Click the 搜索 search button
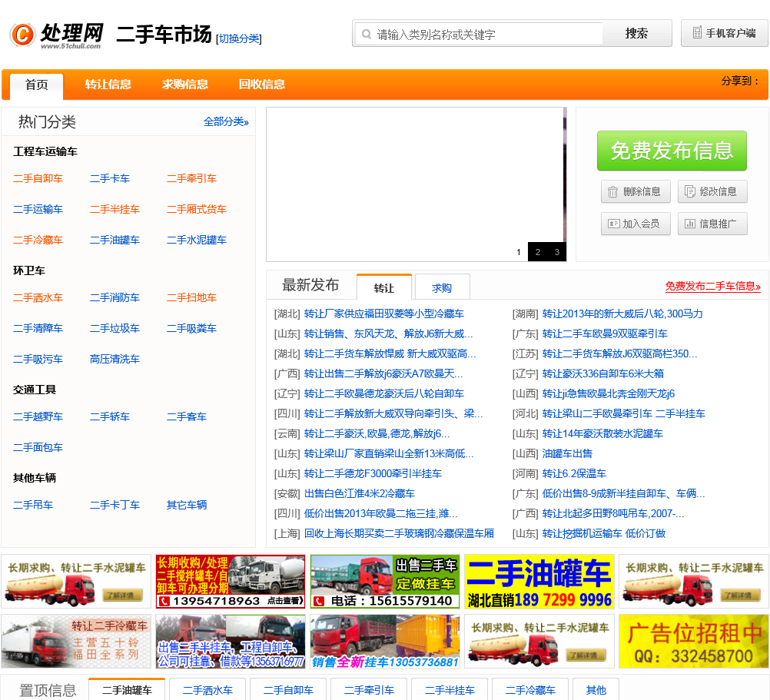Image resolution: width=770 pixels, height=700 pixels. (x=636, y=34)
